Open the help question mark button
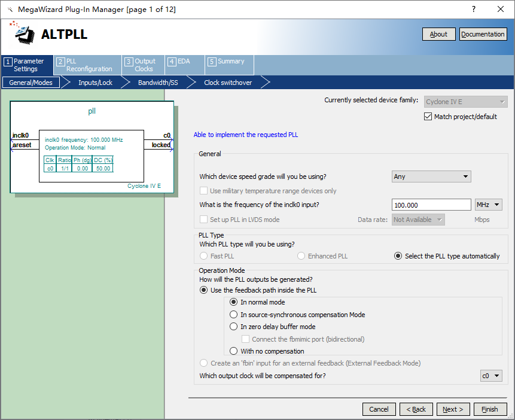The width and height of the screenshot is (515, 420). pos(473,9)
